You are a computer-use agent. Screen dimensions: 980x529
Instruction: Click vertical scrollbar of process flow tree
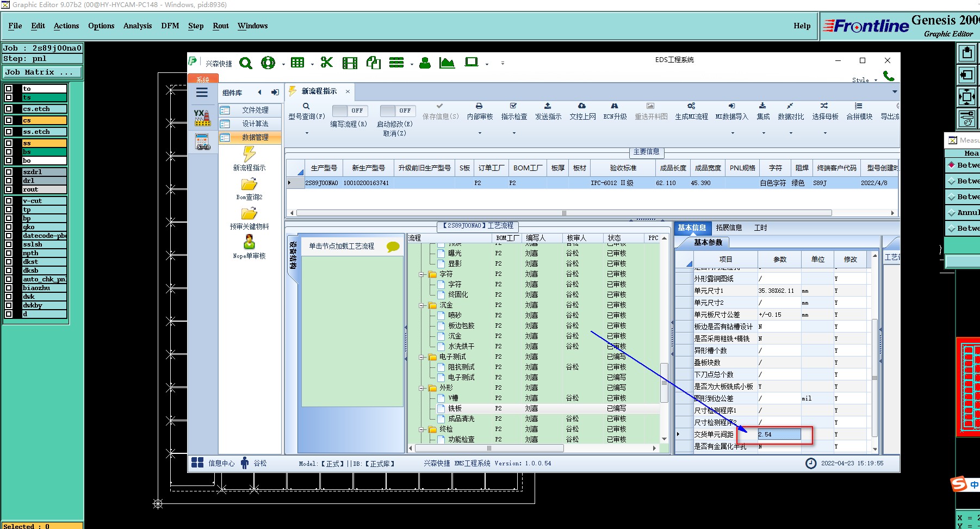click(x=664, y=383)
